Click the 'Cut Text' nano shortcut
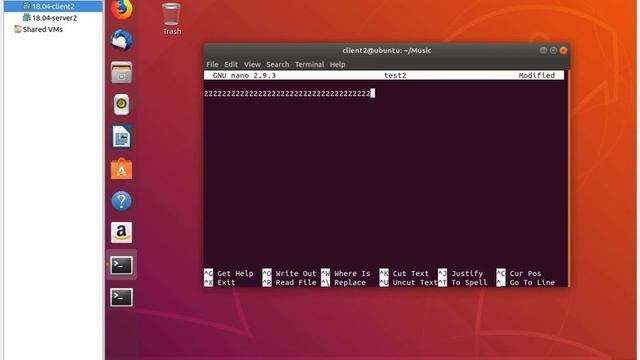The image size is (640, 360). click(411, 273)
